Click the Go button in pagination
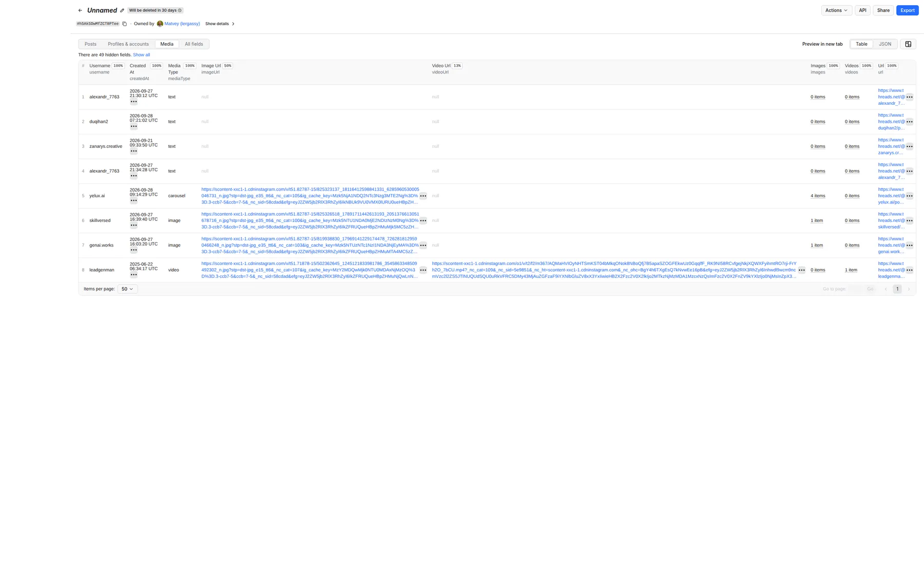 point(870,289)
